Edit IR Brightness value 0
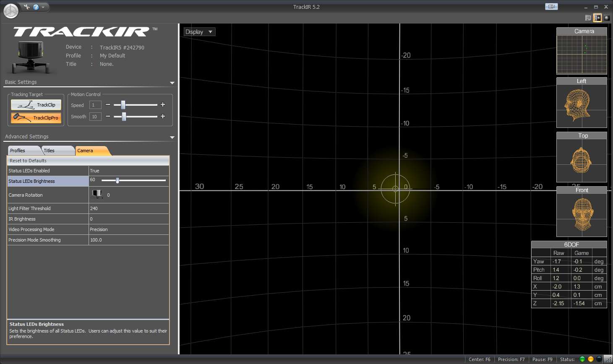The image size is (613, 364). (x=129, y=219)
